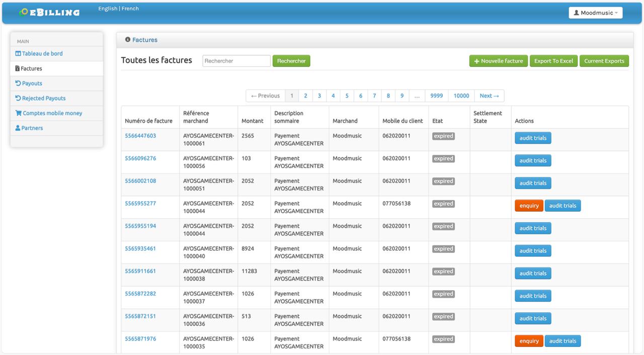Open invoice 5566096276
This screenshot has width=644, height=355.
[140, 158]
